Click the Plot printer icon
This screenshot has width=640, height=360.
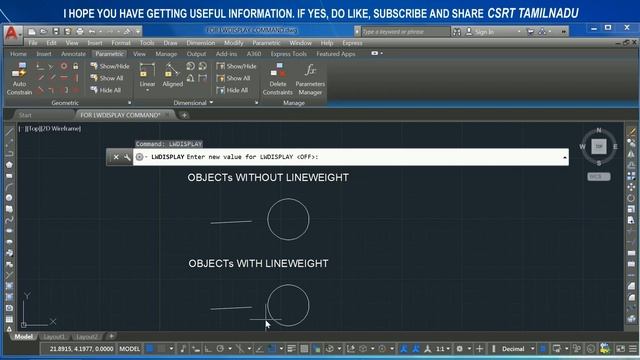click(80, 31)
